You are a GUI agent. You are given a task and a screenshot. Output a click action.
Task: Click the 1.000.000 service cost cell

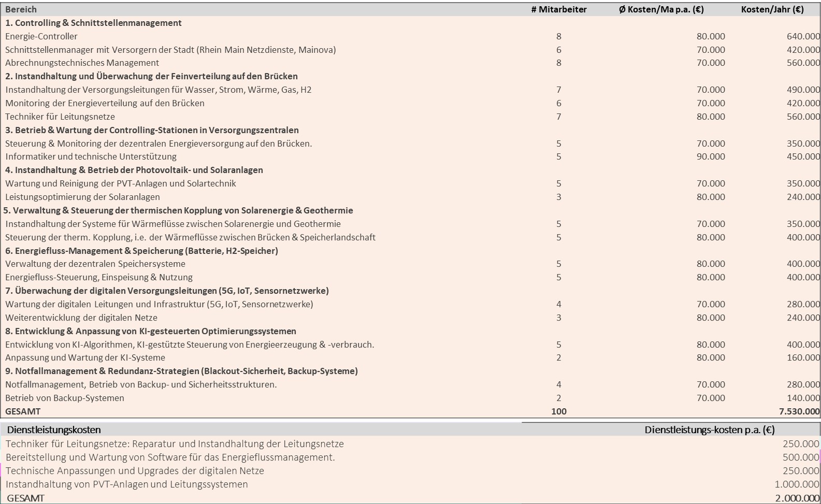[797, 484]
